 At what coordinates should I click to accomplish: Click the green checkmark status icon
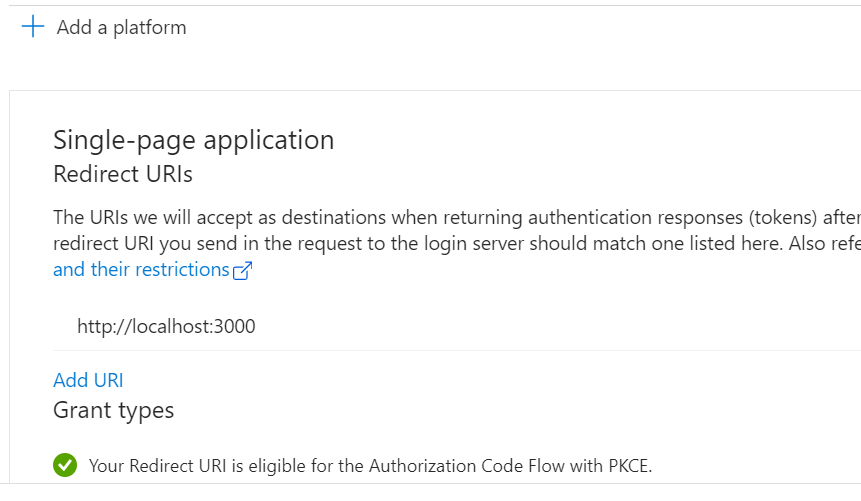65,465
